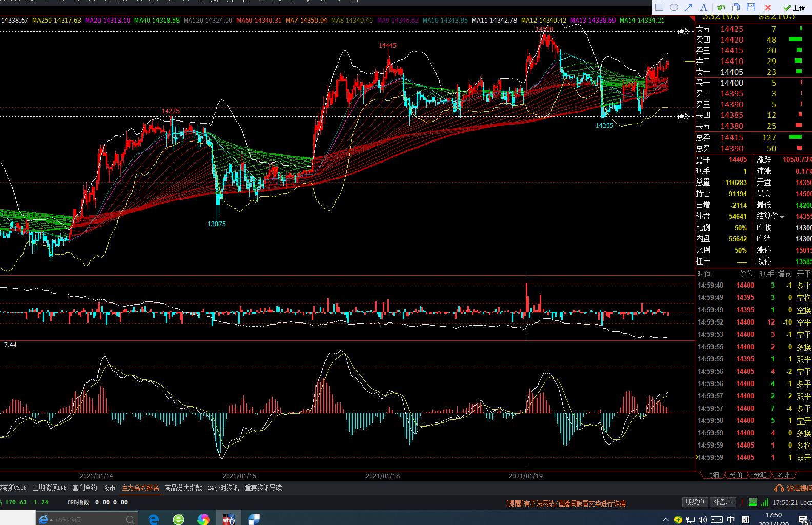
Task: Select the rectangle annotation tool
Action: 659,7
